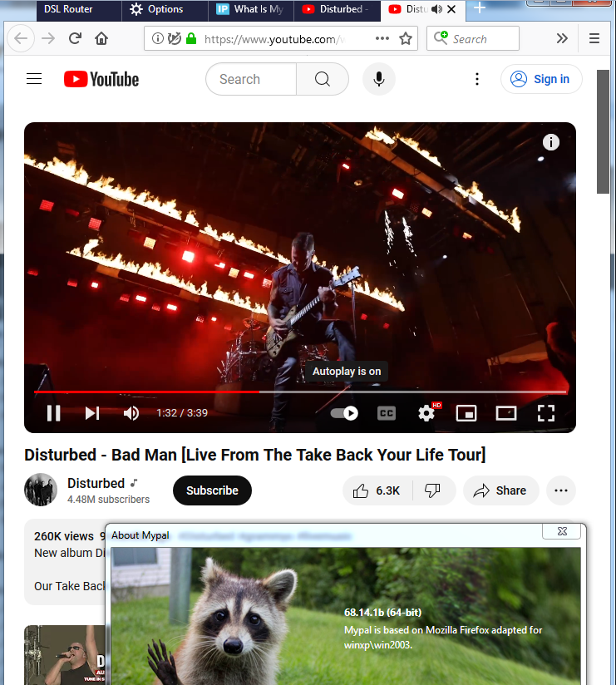This screenshot has width=616, height=685.
Task: Click the browser forward arrow
Action: [48, 39]
